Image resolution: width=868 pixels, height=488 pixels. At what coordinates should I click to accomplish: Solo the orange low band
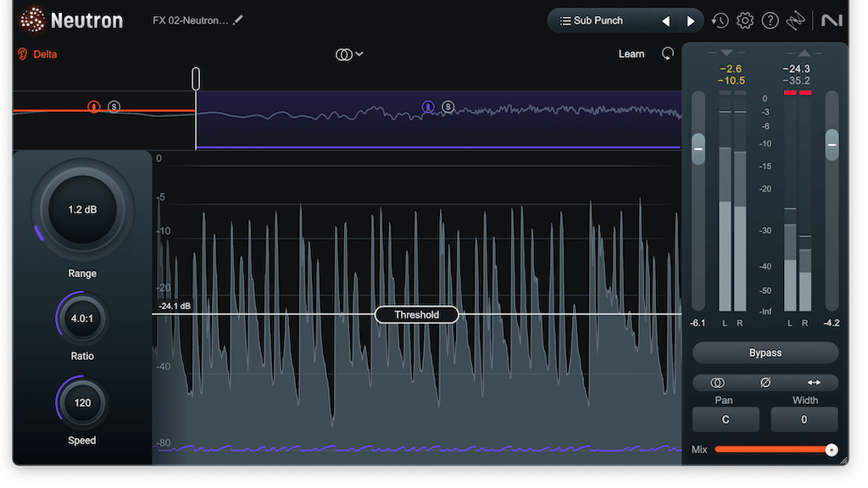[114, 107]
